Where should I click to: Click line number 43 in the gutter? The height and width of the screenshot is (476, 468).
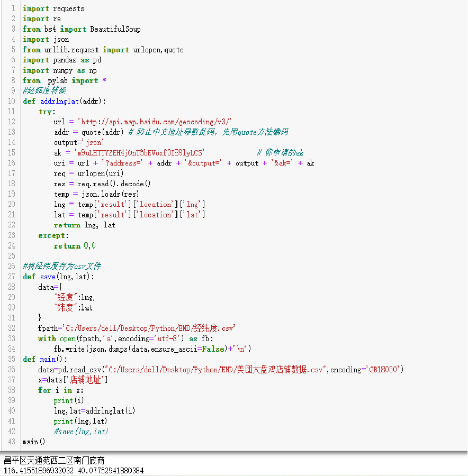(x=12, y=442)
